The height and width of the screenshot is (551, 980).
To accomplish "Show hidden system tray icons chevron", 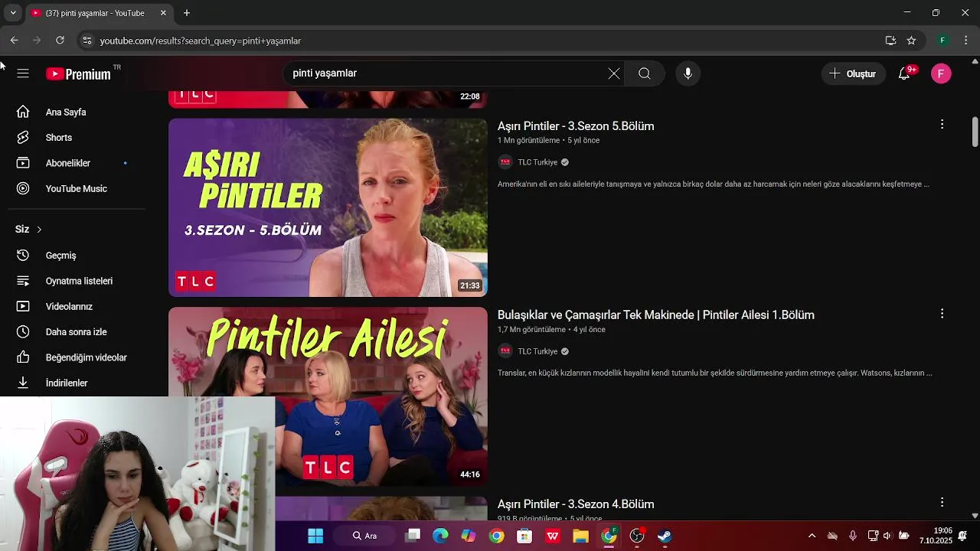I will pos(812,536).
